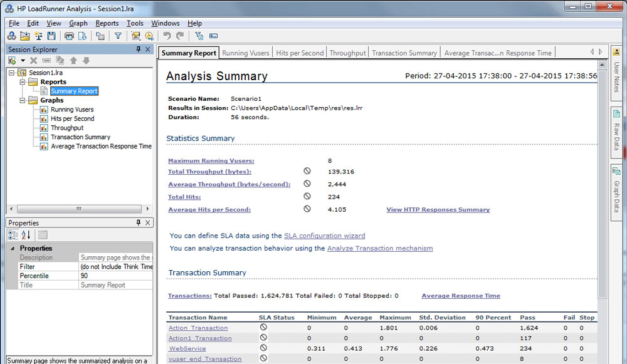
Task: Click the scale icon with a yellow star
Action: pyautogui.click(x=38, y=36)
